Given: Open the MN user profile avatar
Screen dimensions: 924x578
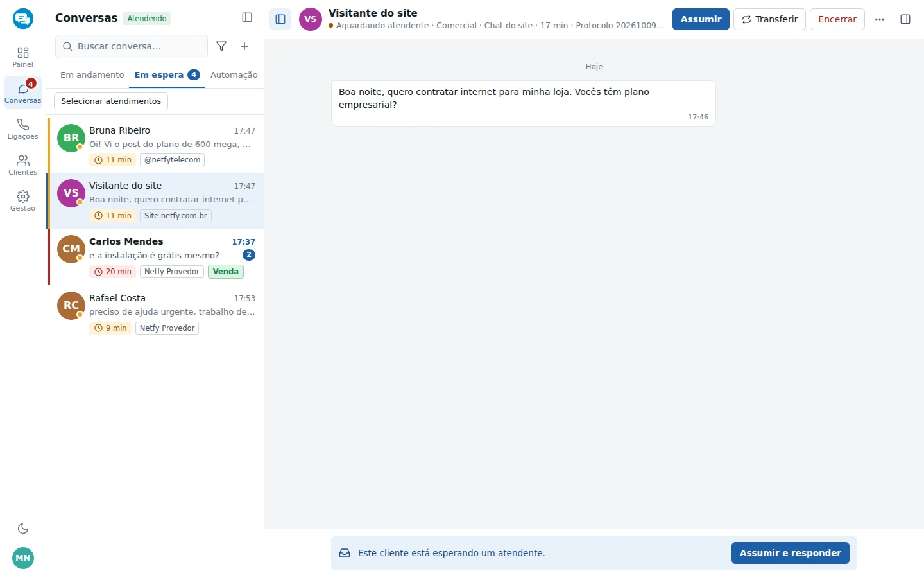Looking at the screenshot, I should pyautogui.click(x=23, y=557).
